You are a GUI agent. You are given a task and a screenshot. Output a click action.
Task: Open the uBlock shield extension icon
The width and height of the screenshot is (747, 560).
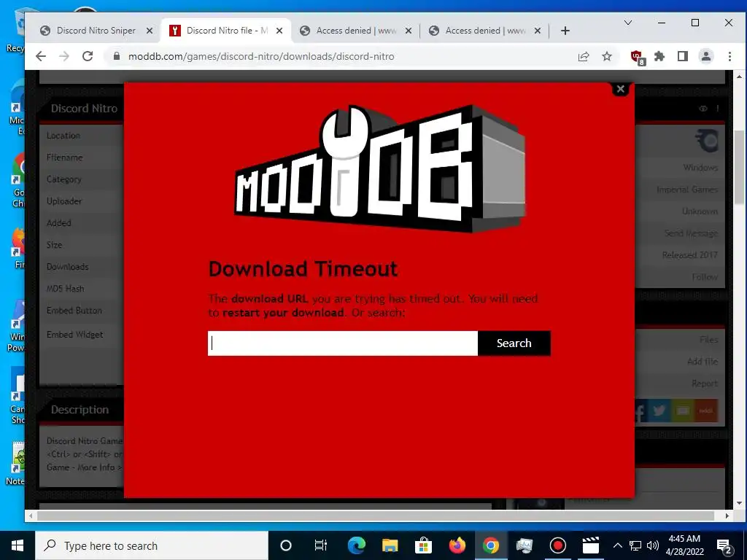click(637, 57)
